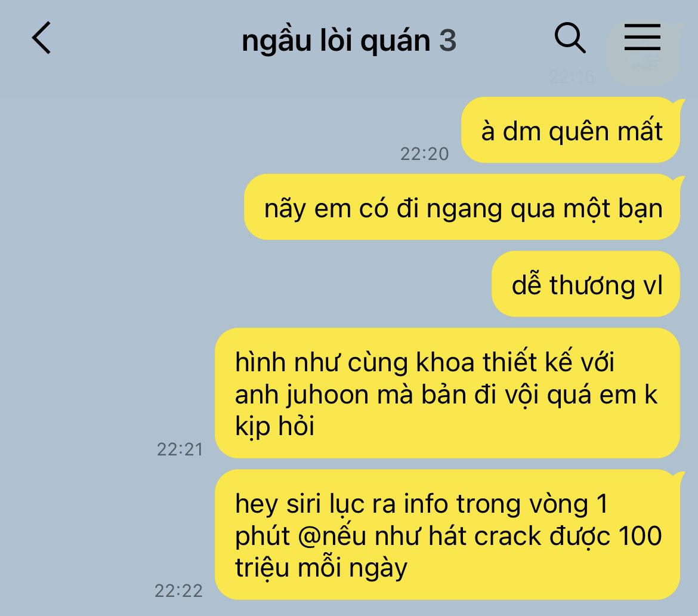Tap chat title ngầu lòi quán
The image size is (698, 616).
(336, 41)
